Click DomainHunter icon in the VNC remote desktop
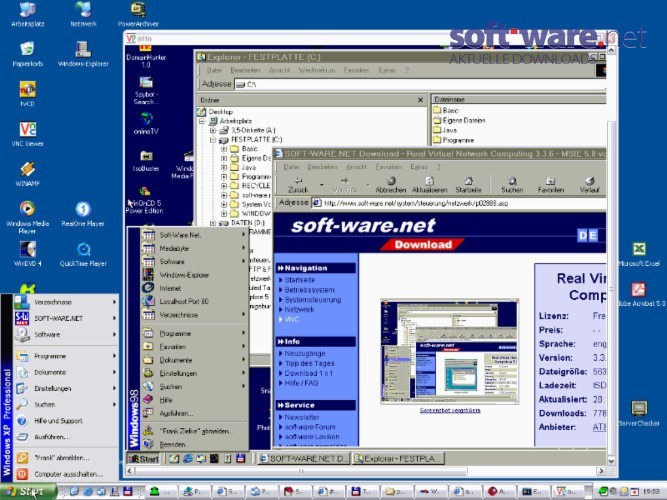This screenshot has width=667, height=500. click(x=145, y=56)
